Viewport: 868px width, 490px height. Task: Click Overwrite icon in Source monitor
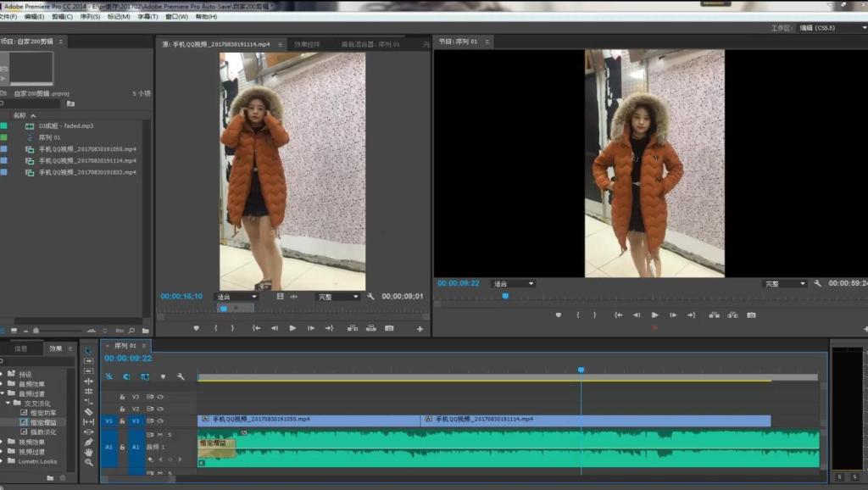tap(371, 328)
